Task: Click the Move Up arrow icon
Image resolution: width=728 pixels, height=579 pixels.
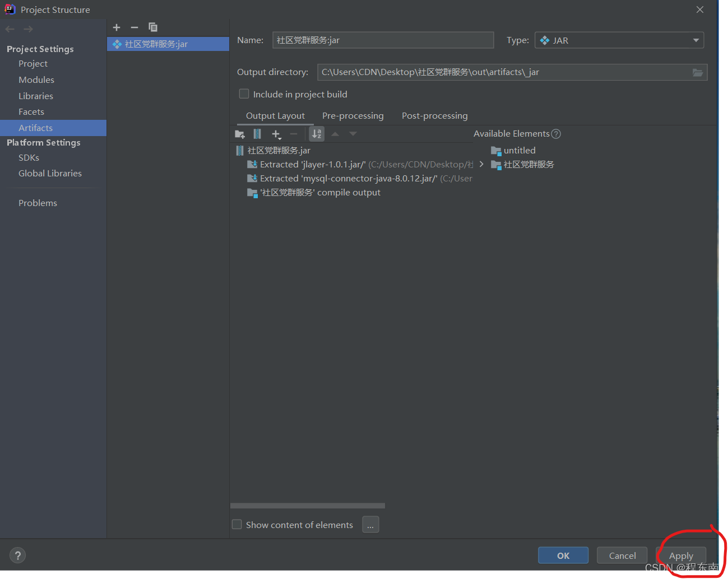Action: (335, 134)
